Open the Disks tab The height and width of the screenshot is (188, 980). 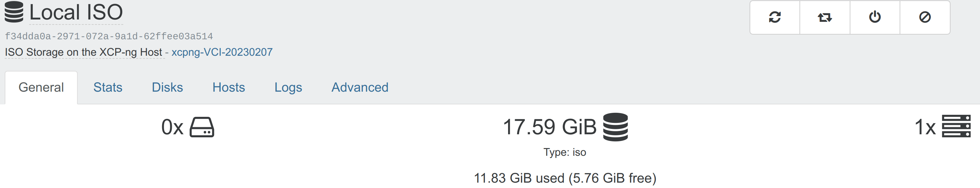coord(167,87)
